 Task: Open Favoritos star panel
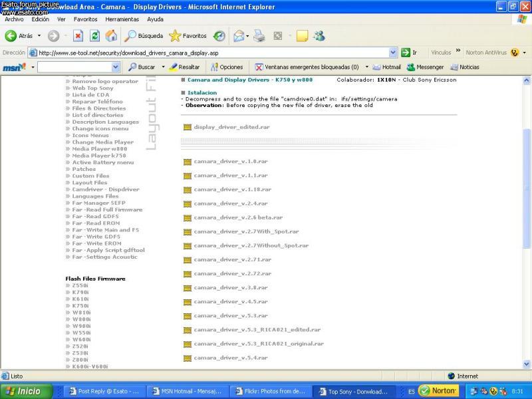[175, 36]
